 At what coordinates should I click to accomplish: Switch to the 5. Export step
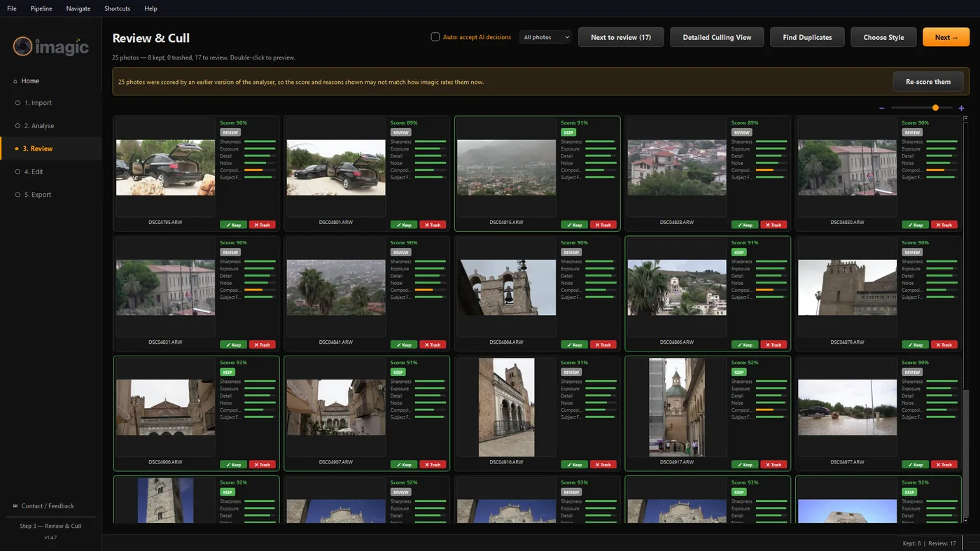coord(50,195)
